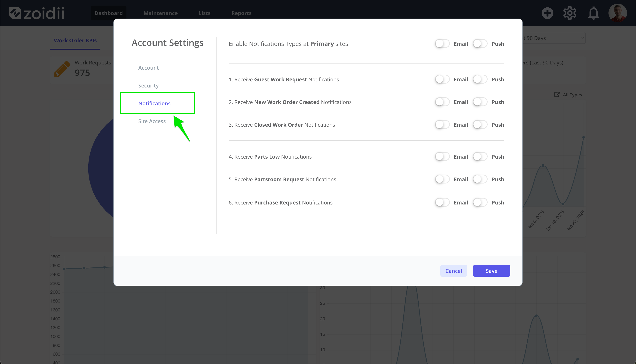Viewport: 636px width, 364px height.
Task: Click the Work Requests 975 count
Action: point(82,73)
